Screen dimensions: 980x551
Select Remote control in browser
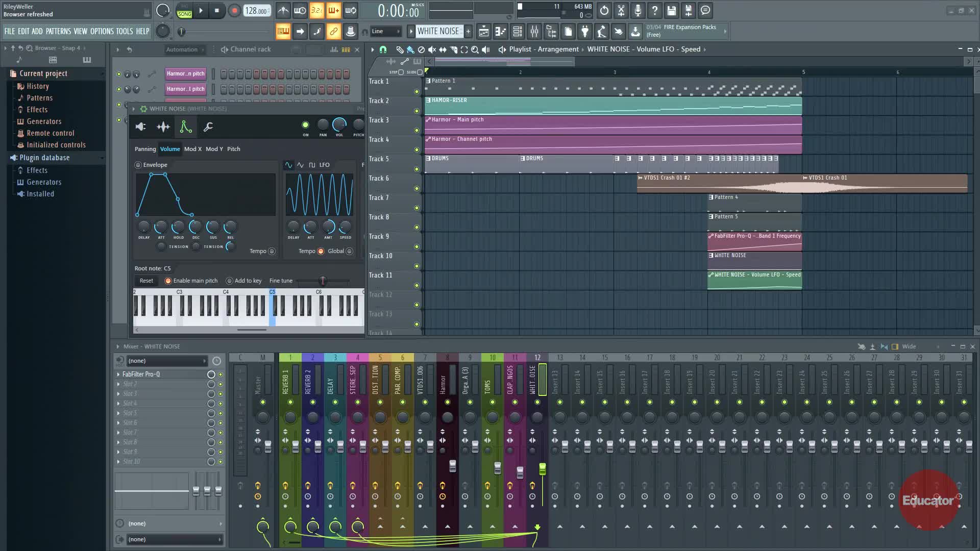click(50, 133)
